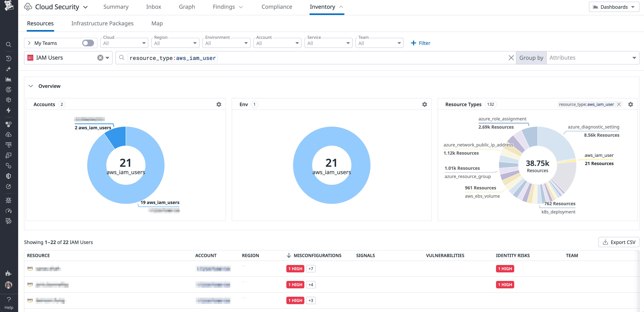Collapse the Overview section
The width and height of the screenshot is (644, 312).
point(31,86)
